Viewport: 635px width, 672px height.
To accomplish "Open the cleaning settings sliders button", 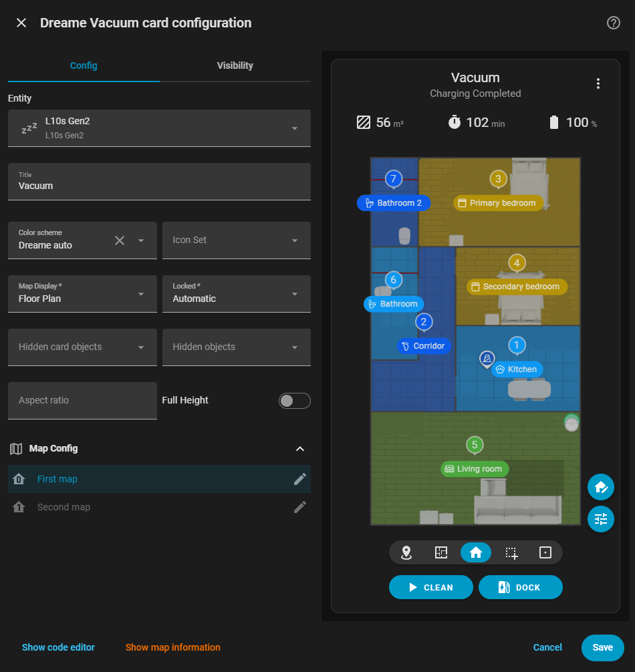I will click(x=600, y=519).
